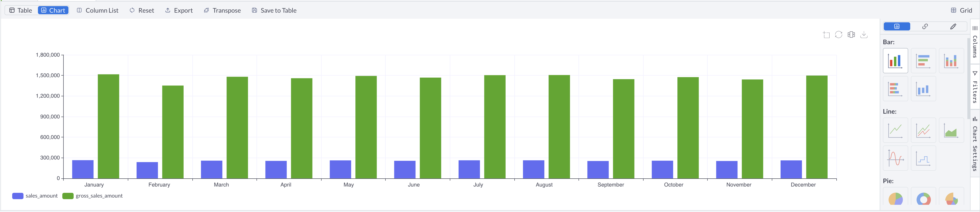Switch to the link tab in panel
Screen dimensions: 980x212
pyautogui.click(x=925, y=26)
